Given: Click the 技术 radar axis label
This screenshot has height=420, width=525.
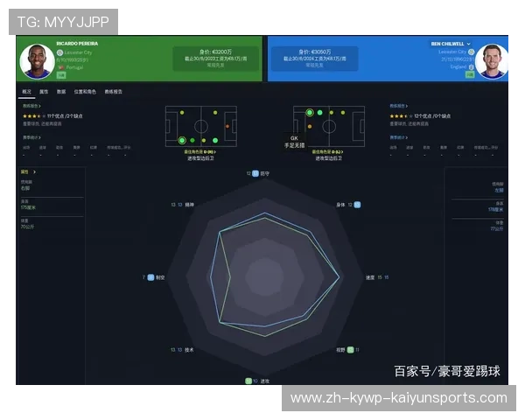Looking at the screenshot, I should tap(189, 350).
